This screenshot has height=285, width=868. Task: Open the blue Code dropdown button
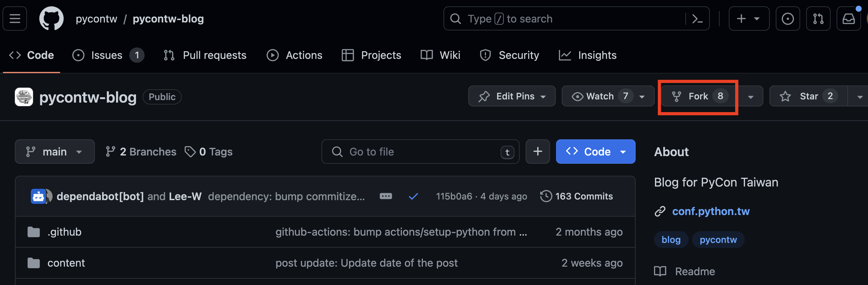(595, 151)
